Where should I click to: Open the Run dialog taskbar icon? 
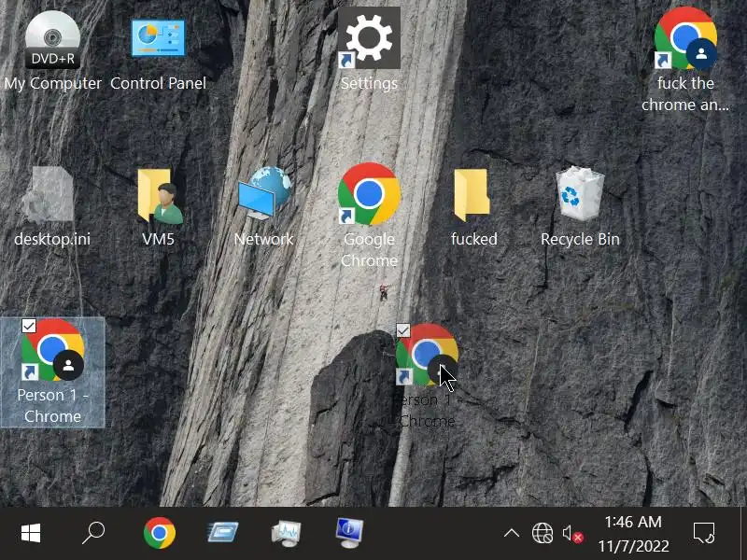click(x=223, y=533)
